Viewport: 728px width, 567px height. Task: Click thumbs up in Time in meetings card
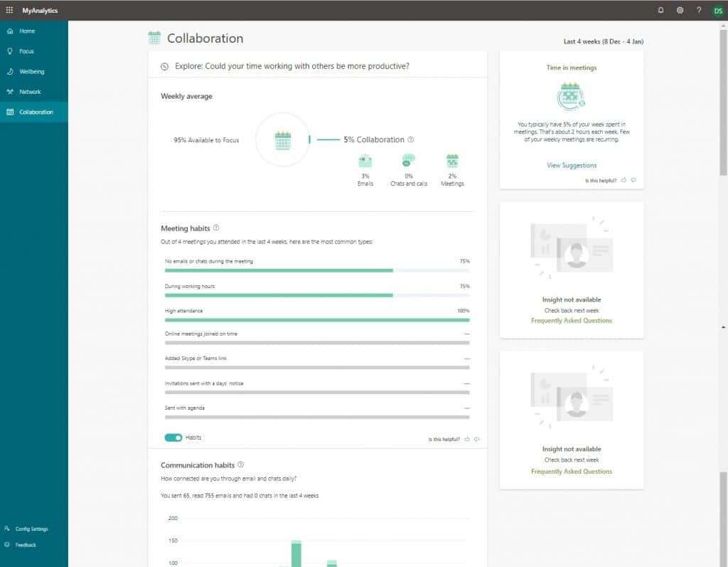pos(623,180)
